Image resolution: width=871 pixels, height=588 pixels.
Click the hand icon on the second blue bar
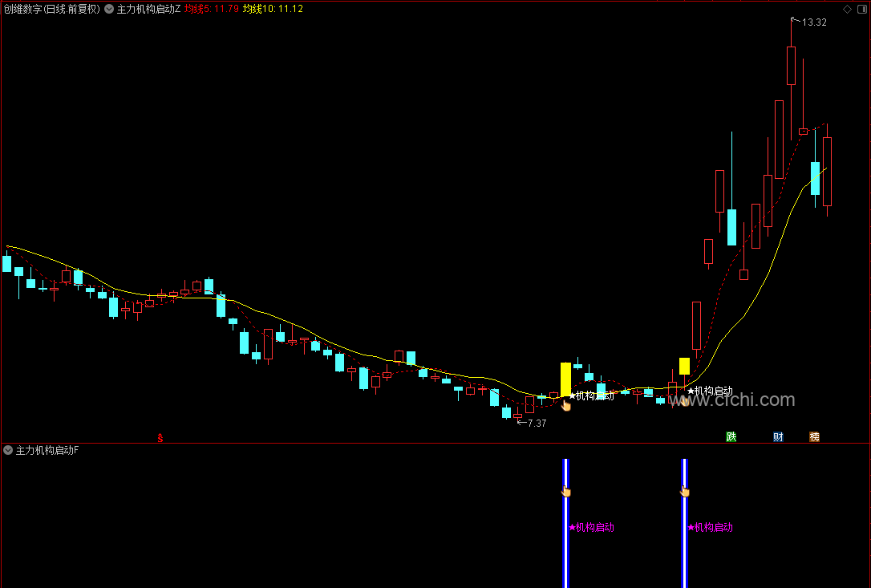point(685,491)
